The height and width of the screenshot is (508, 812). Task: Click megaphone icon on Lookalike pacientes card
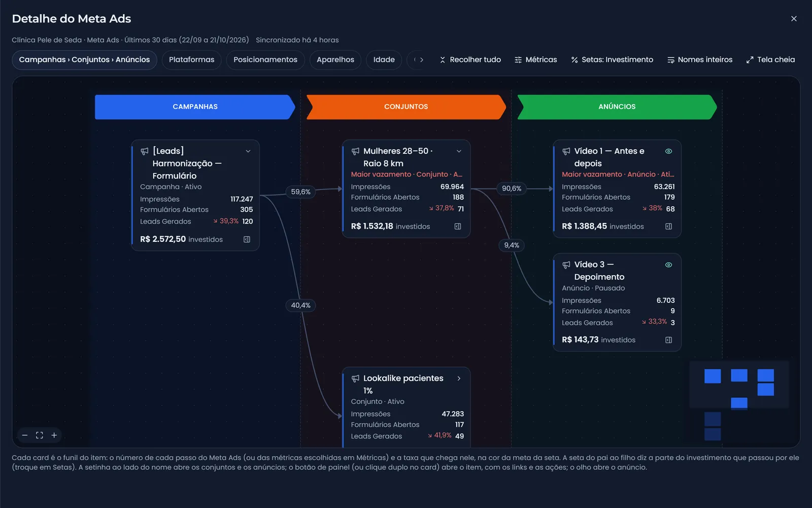click(355, 378)
